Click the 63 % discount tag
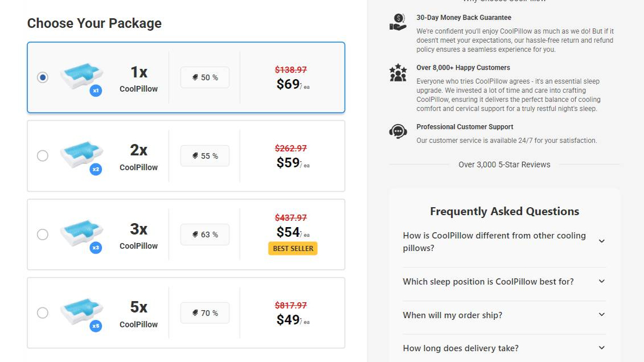 [x=205, y=234]
